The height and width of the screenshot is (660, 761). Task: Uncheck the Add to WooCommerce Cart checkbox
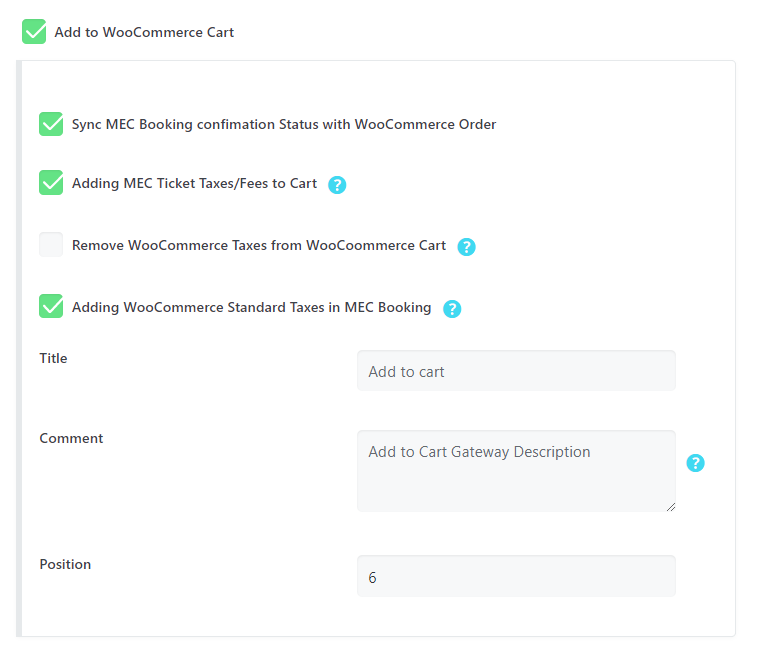tap(34, 32)
